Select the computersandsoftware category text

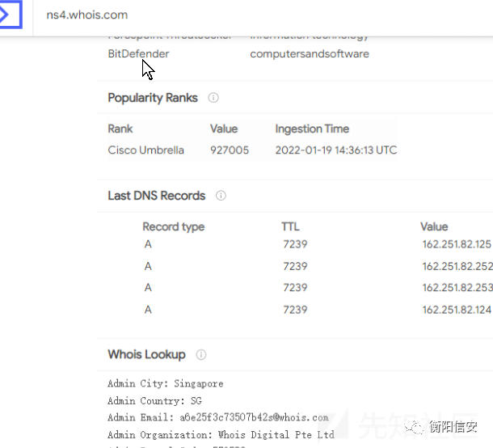(310, 54)
